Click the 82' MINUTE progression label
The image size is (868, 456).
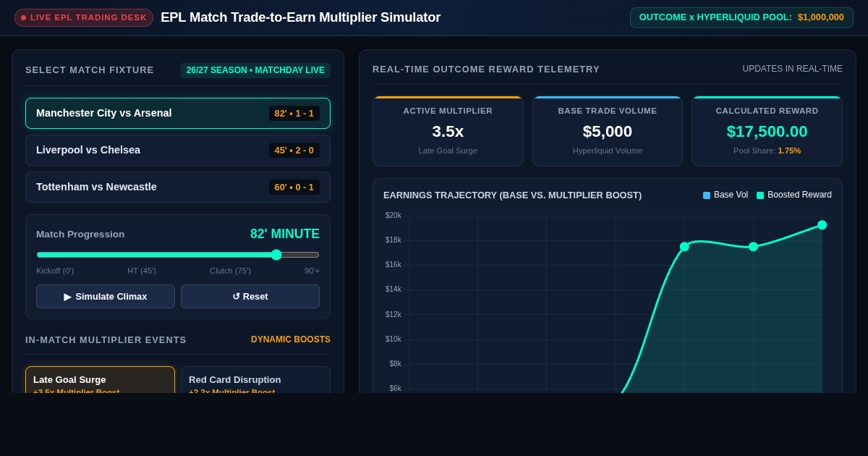[285, 234]
